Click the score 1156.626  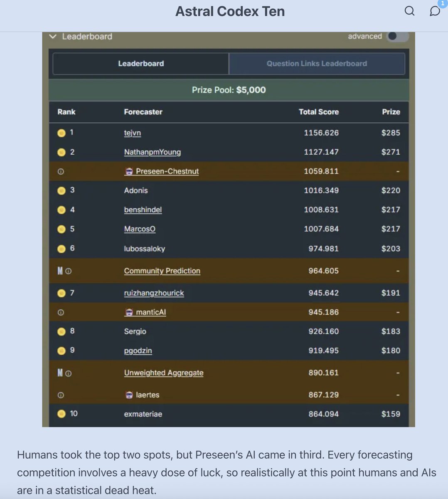pos(321,133)
